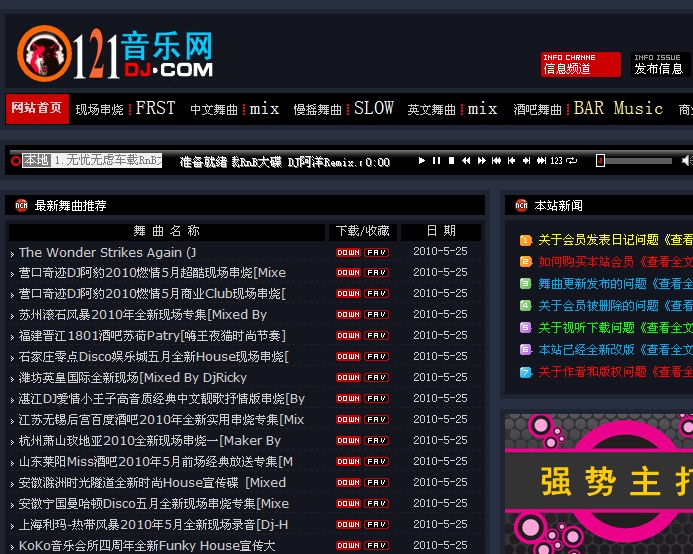Click DOWN for 营口奇迹DJ阿豹 超酷现场串烧
This screenshot has height=554, width=693.
pos(348,273)
